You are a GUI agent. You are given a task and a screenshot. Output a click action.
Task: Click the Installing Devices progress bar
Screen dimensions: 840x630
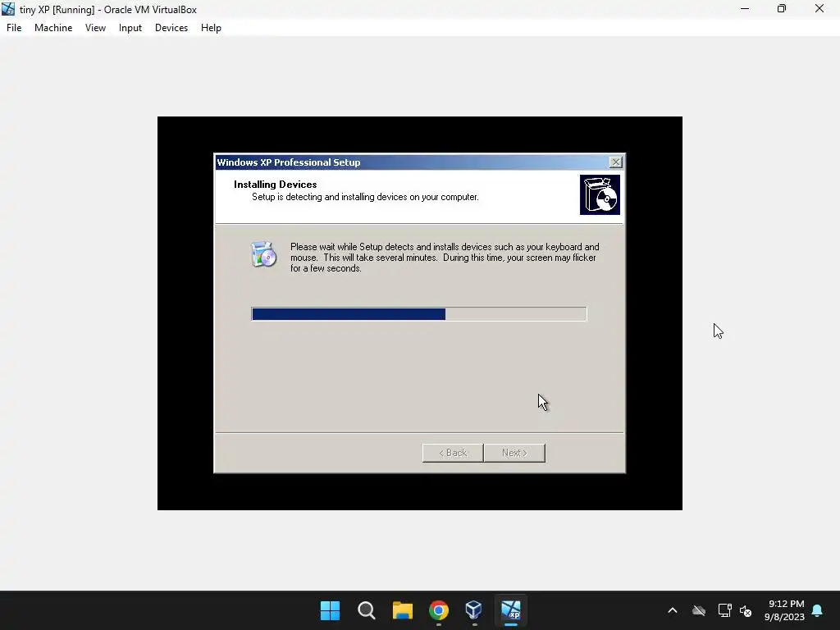click(x=419, y=314)
